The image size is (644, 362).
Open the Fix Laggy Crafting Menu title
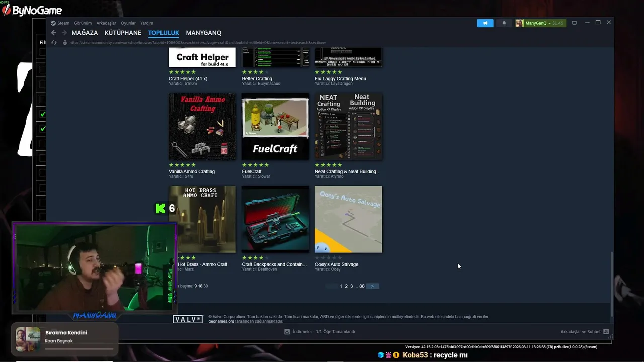(x=341, y=79)
